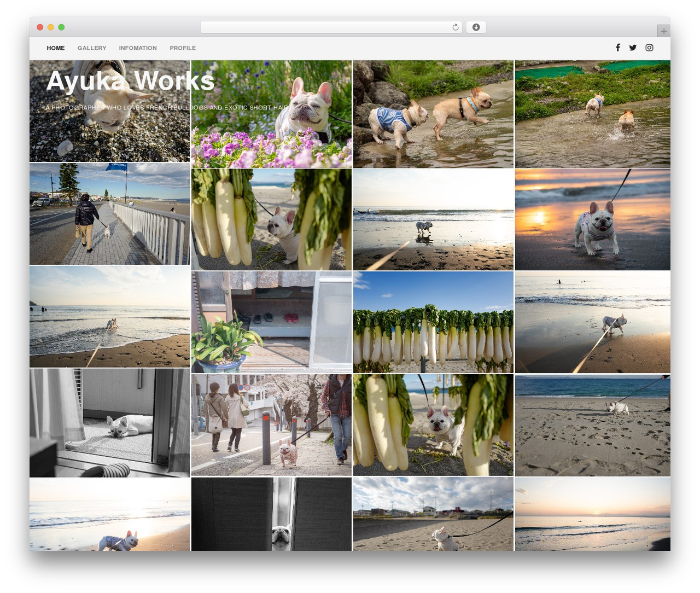This screenshot has width=700, height=593.
Task: Open photo of person walking dog by white fence
Action: point(109,214)
